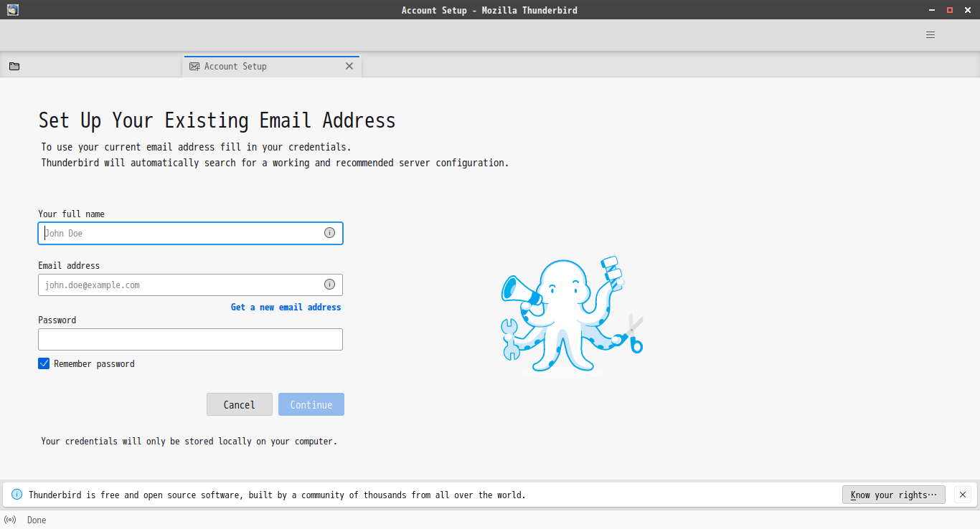The height and width of the screenshot is (529, 980).
Task: Maximize the Thunderbird window
Action: point(950,10)
